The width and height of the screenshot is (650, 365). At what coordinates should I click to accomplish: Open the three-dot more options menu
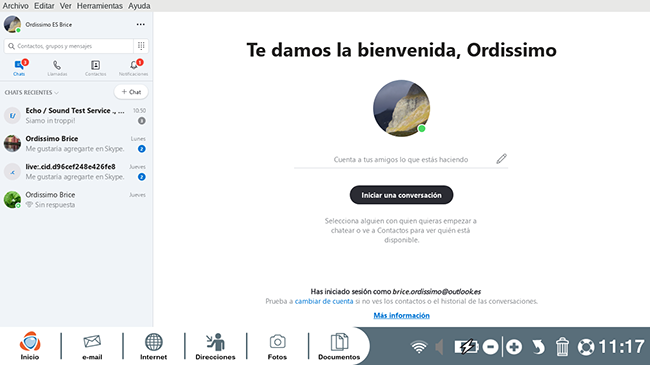click(141, 24)
